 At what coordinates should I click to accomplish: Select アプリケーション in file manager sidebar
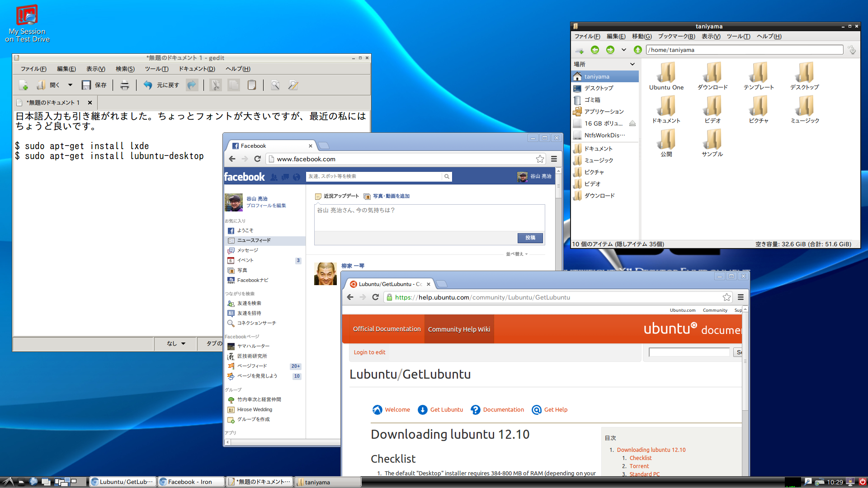tap(605, 112)
